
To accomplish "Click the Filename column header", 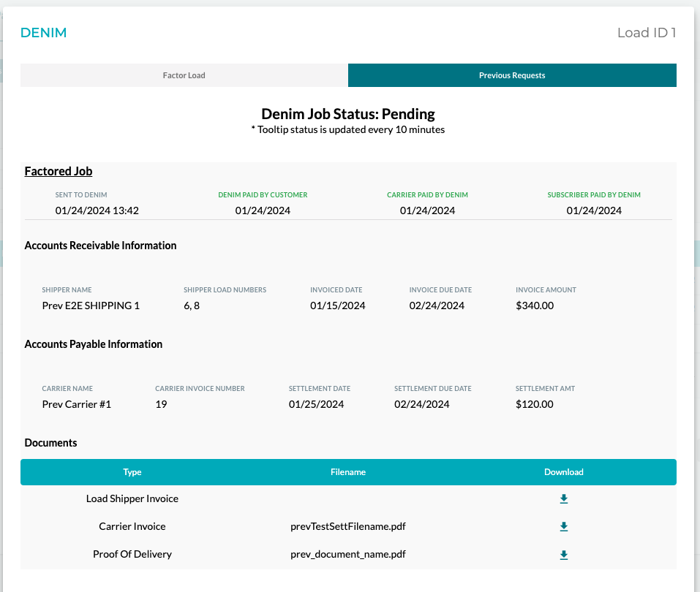I will click(x=347, y=472).
